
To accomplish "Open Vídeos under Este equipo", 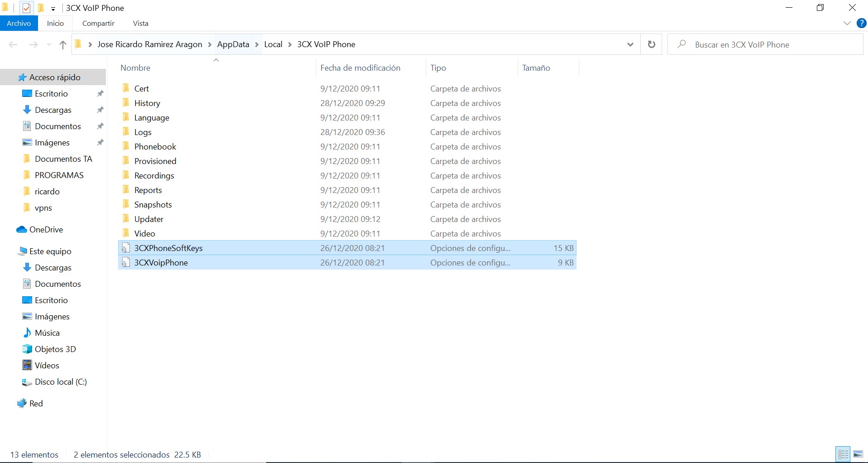I will click(47, 366).
